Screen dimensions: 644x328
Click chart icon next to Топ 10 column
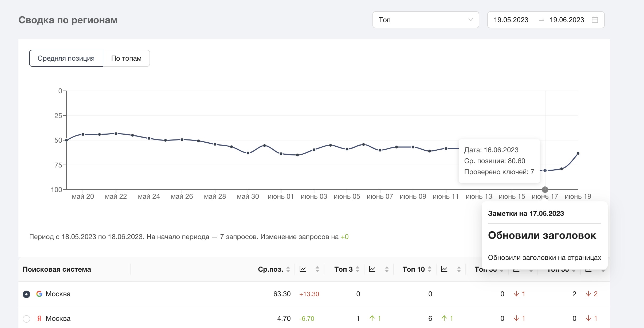[x=444, y=269]
